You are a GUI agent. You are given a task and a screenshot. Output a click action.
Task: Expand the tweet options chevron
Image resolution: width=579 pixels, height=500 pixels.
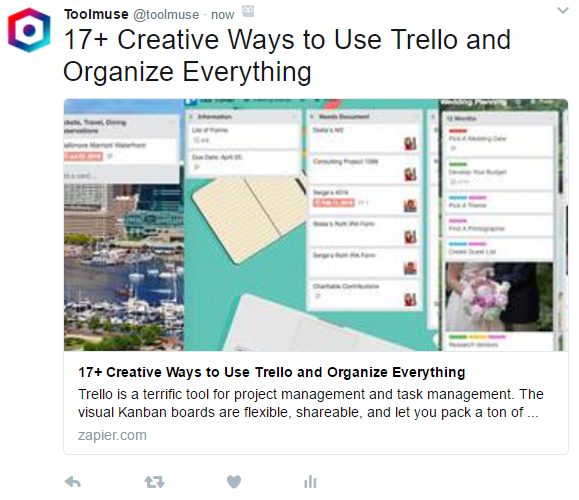[563, 10]
